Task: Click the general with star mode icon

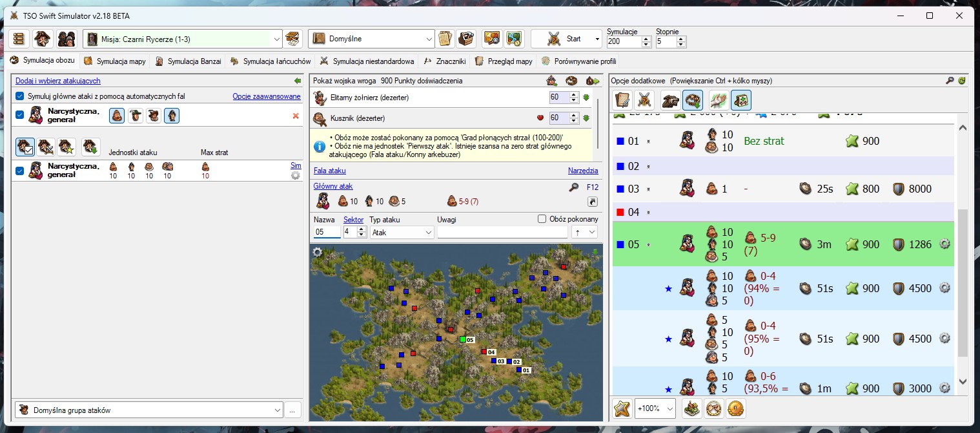Action: pos(66,147)
